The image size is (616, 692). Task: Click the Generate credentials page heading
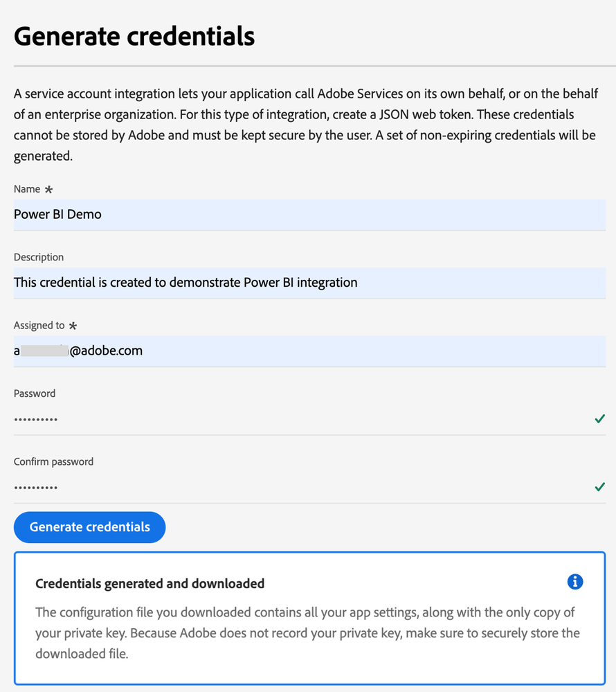pyautogui.click(x=134, y=36)
